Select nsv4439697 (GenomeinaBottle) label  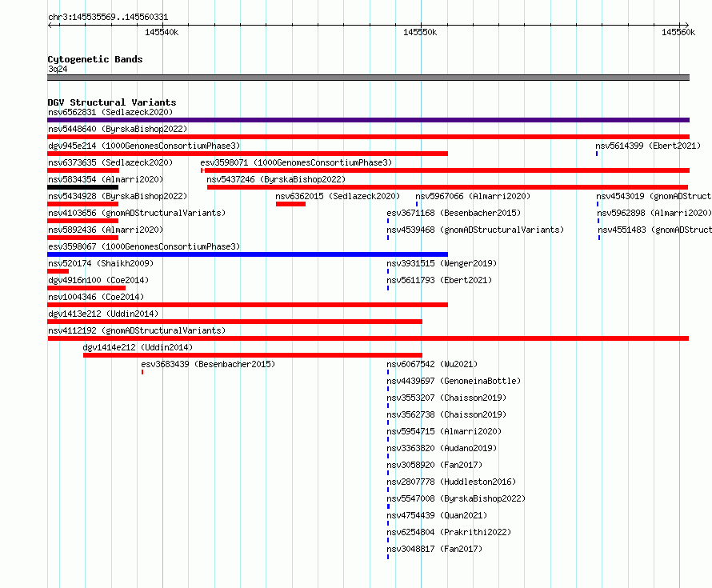[454, 381]
